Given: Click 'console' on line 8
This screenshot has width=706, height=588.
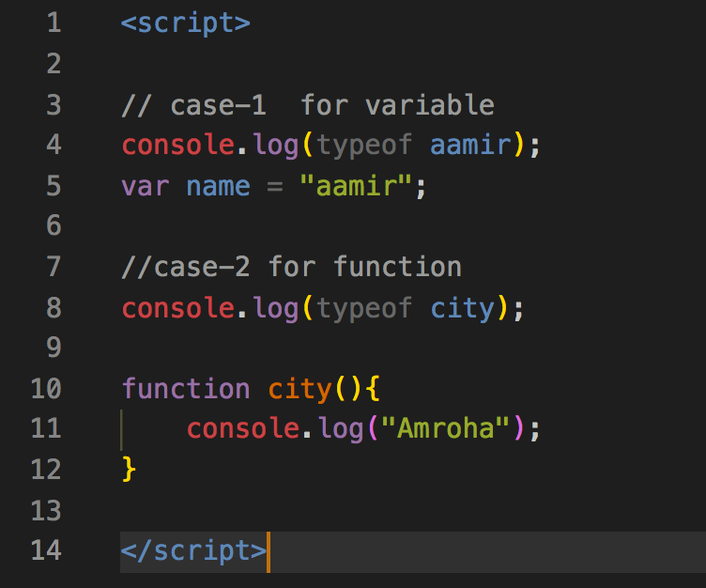Looking at the screenshot, I should click(x=178, y=308).
